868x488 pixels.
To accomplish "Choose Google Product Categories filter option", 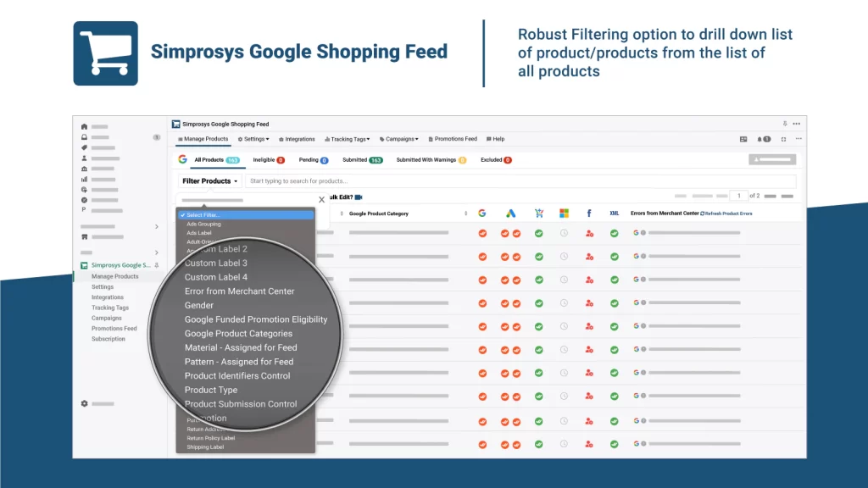I will click(x=238, y=334).
